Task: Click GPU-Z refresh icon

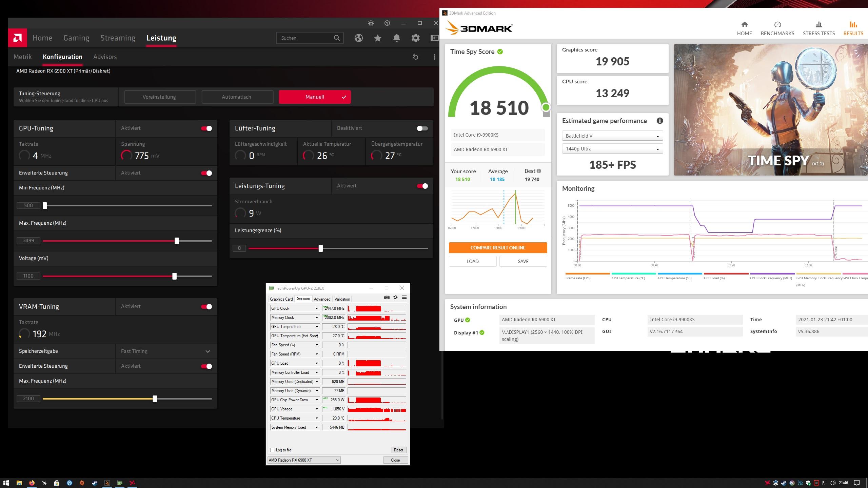Action: 395,297
